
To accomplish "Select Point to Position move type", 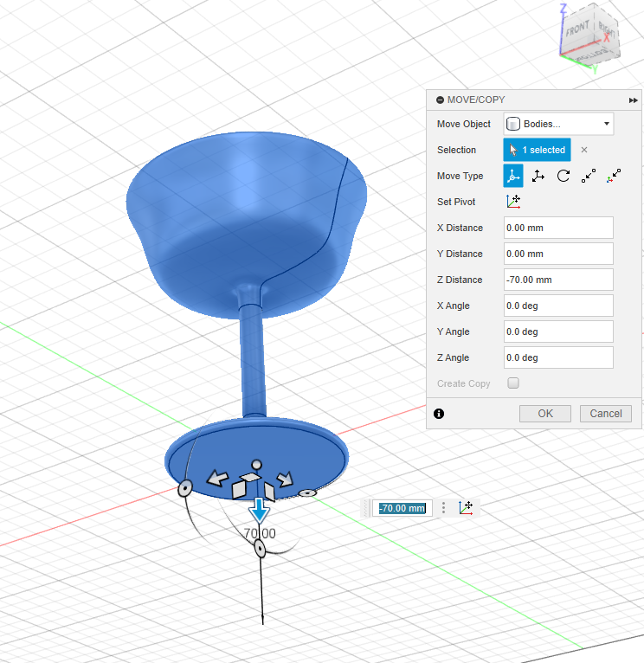I will coord(614,176).
